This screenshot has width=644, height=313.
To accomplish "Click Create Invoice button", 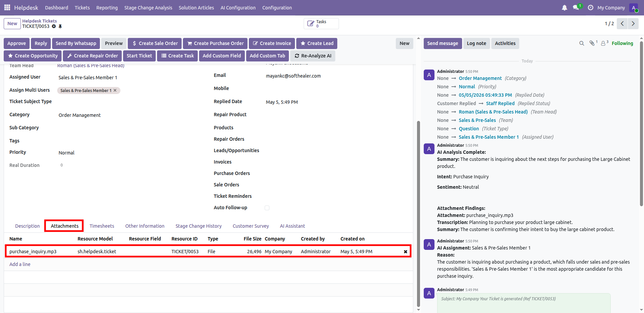I will click(x=272, y=43).
